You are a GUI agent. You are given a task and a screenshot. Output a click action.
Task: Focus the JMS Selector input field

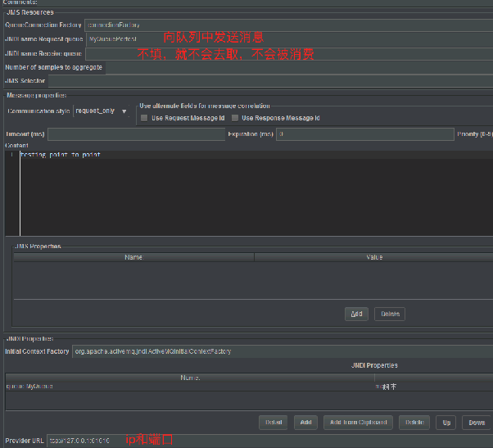pos(270,81)
